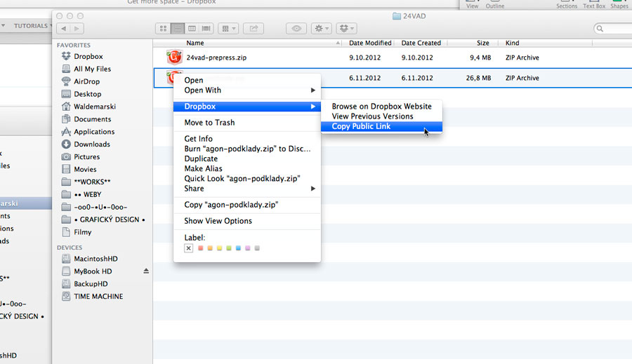Expand the Open With submenu arrow
The height and width of the screenshot is (364, 632).
[312, 90]
